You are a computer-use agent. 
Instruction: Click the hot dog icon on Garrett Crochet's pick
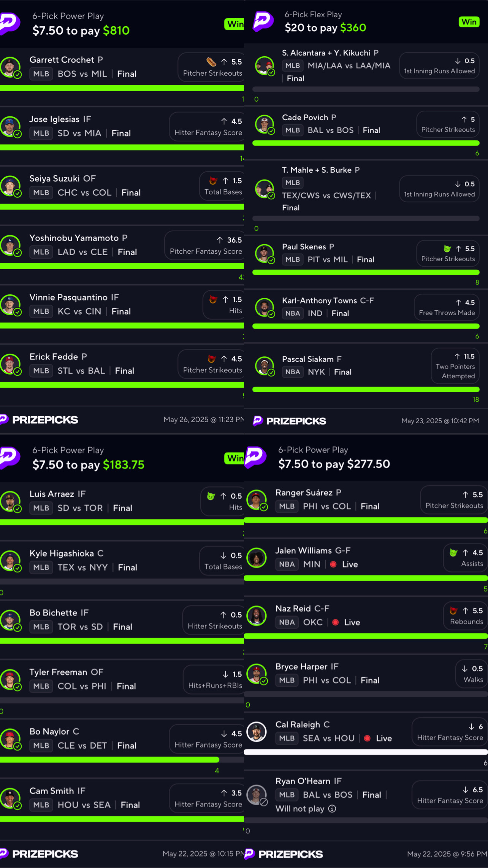(x=211, y=62)
